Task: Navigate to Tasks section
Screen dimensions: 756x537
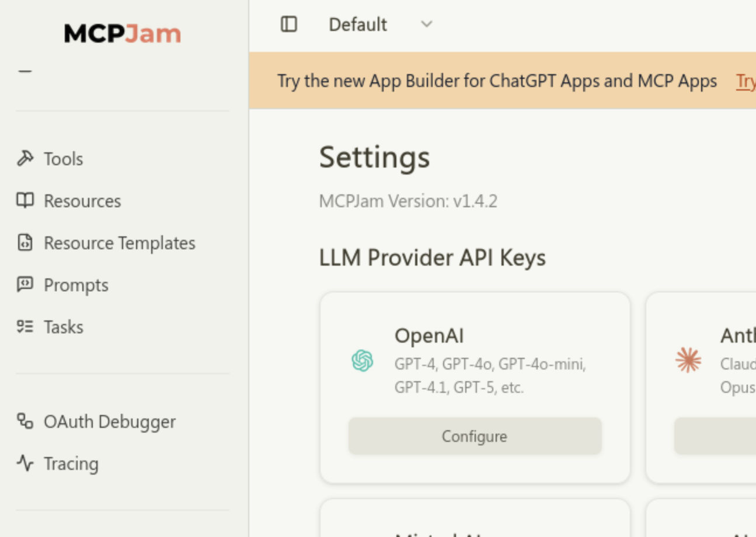Action: click(123, 326)
